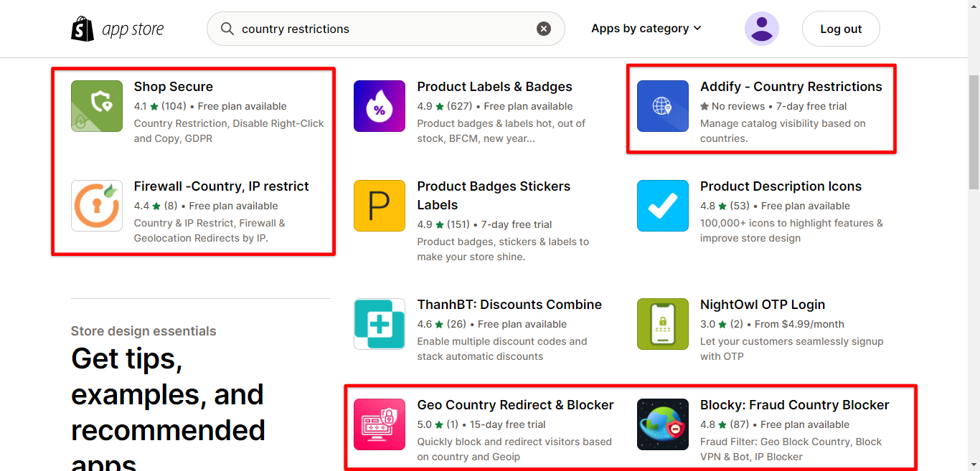980x471 pixels.
Task: Select the Shop Secure shield icon
Action: tap(96, 105)
